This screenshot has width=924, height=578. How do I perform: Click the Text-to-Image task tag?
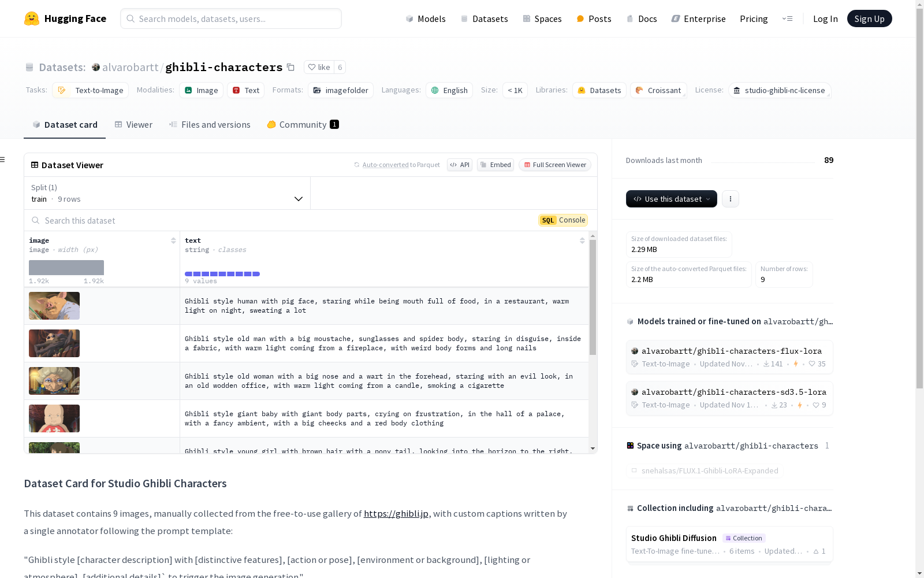click(x=91, y=90)
